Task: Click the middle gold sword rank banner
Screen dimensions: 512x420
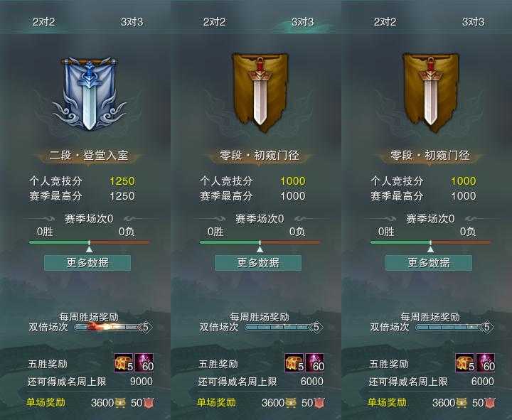Action: [x=260, y=92]
